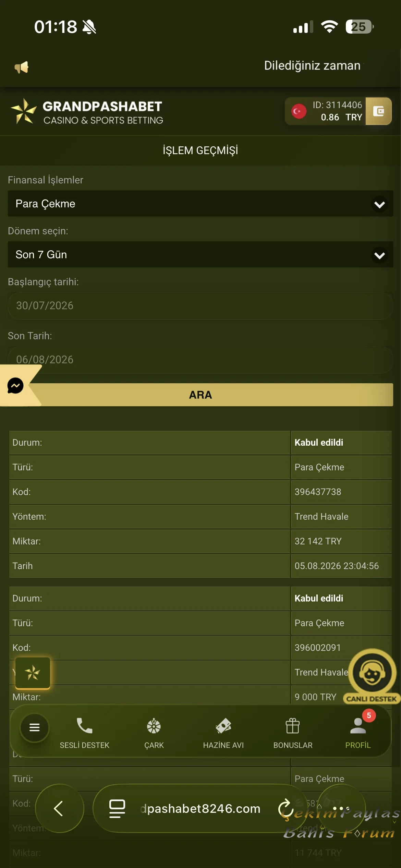The image size is (401, 868).
Task: Reload the page using browser refresh icon
Action: click(x=285, y=808)
